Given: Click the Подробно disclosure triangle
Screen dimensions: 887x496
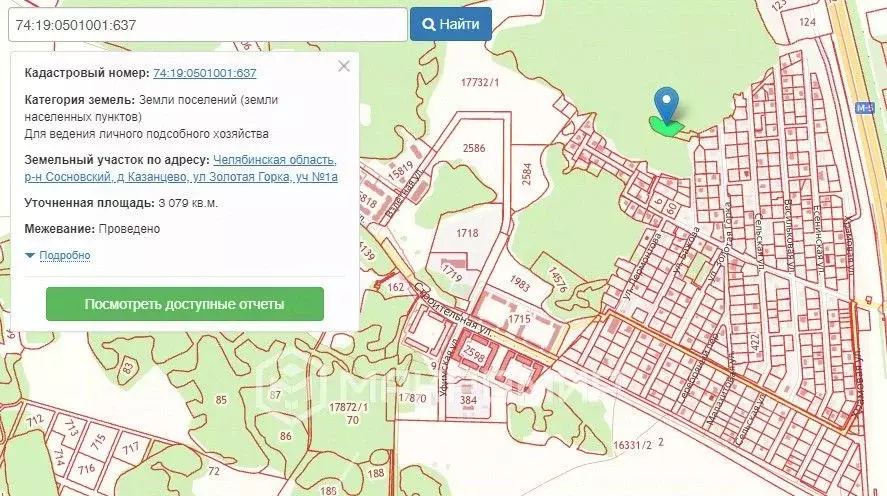Looking at the screenshot, I should point(31,256).
